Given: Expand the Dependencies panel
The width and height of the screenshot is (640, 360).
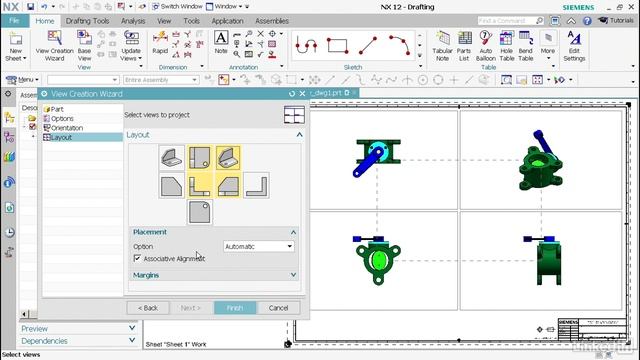Looking at the screenshot, I should (x=132, y=340).
